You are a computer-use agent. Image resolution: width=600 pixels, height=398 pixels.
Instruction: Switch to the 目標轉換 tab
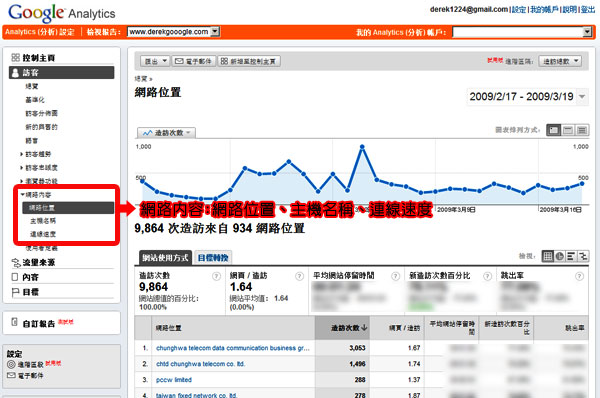pos(213,258)
